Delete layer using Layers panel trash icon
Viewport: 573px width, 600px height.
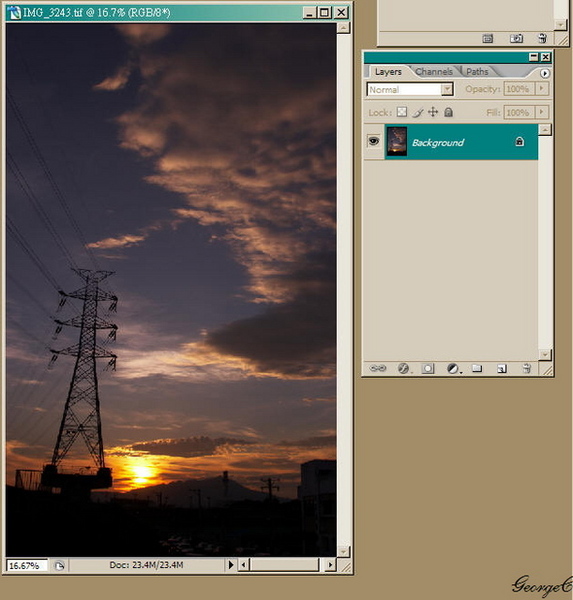click(x=527, y=368)
